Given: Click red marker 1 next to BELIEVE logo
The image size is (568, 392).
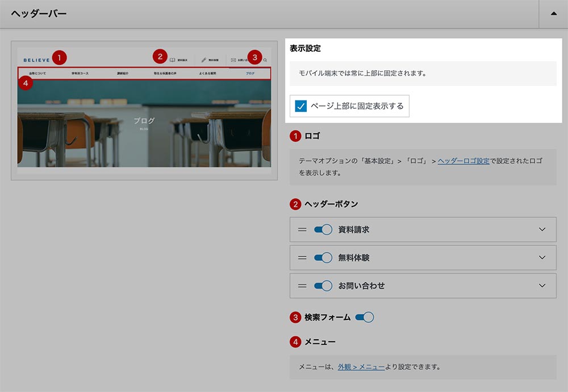Looking at the screenshot, I should [59, 58].
